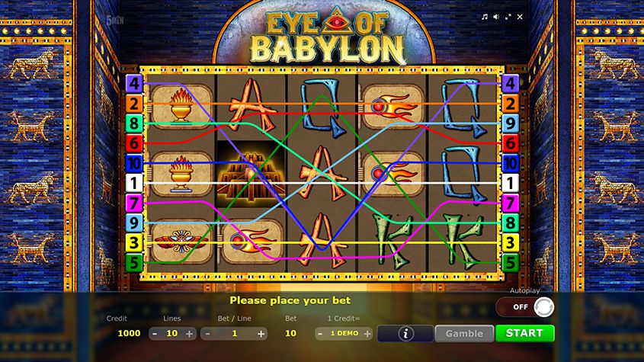
Task: Select payline 5 green marker on left
Action: (134, 263)
